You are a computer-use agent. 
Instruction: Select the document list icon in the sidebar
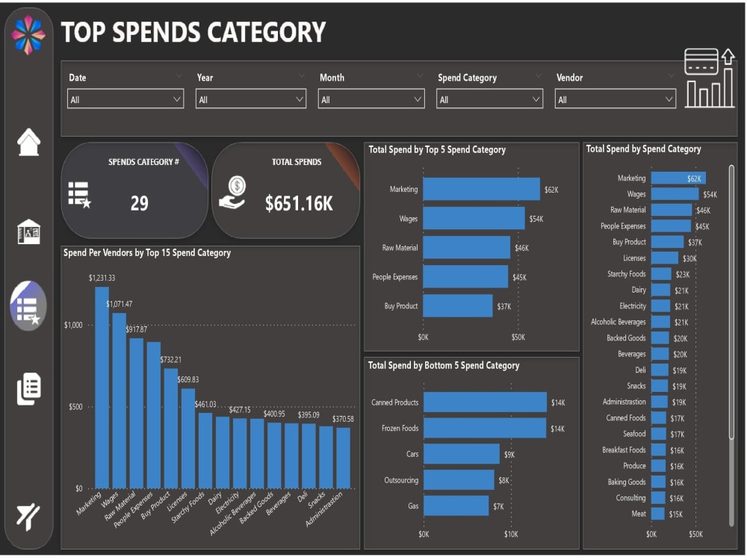[x=28, y=388]
